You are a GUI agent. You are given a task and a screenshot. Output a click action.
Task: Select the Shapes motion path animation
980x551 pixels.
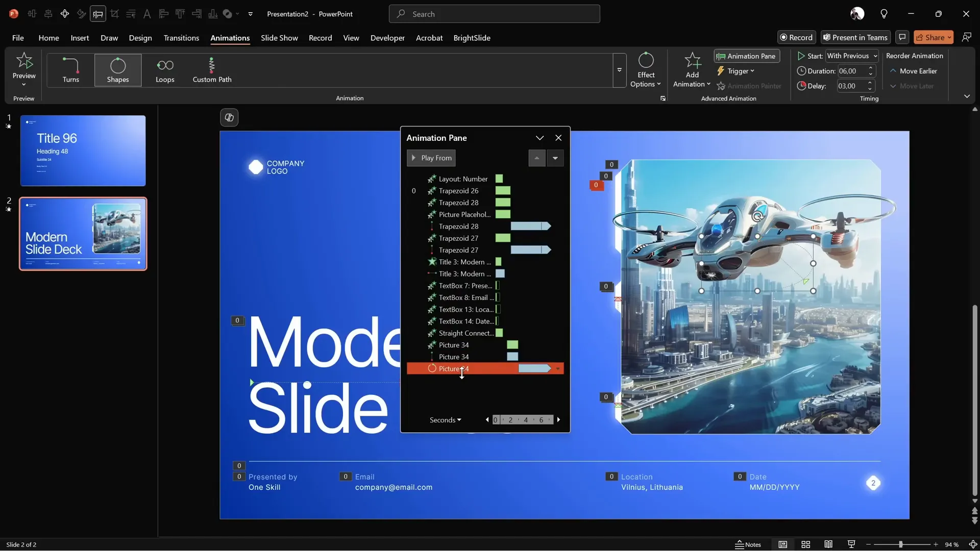coord(117,70)
